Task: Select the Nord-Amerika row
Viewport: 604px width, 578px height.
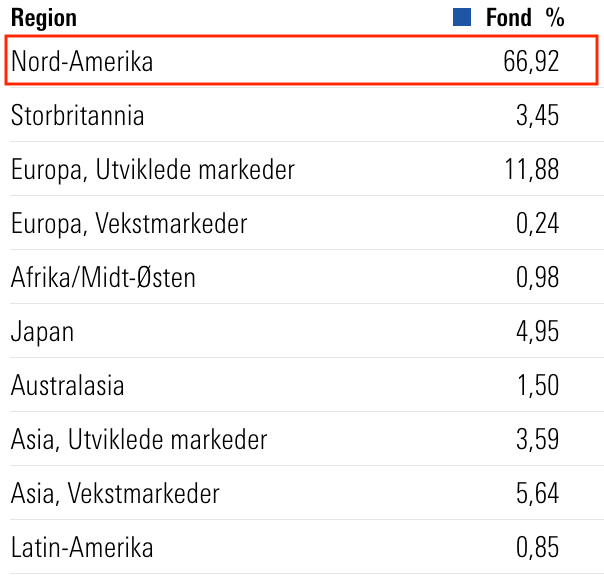Action: (x=301, y=60)
